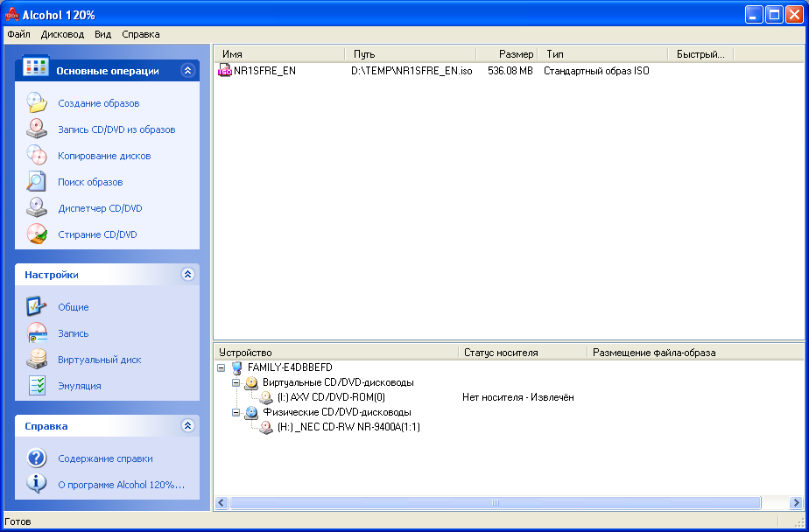Click Нет носителя - Извлечён status

pyautogui.click(x=518, y=397)
